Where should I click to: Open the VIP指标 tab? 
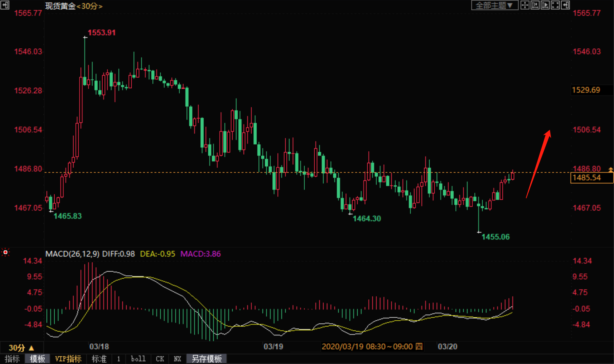pyautogui.click(x=68, y=359)
